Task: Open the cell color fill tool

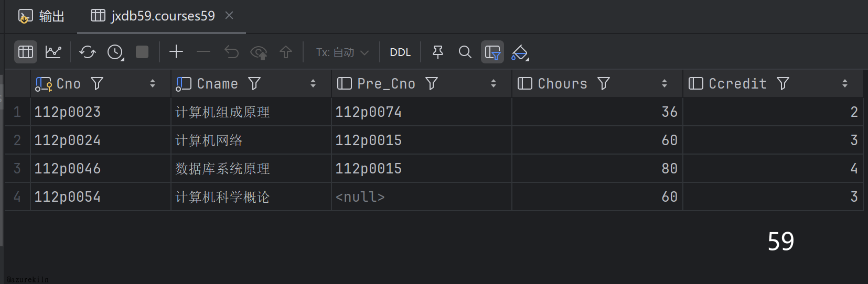Action: tap(520, 52)
